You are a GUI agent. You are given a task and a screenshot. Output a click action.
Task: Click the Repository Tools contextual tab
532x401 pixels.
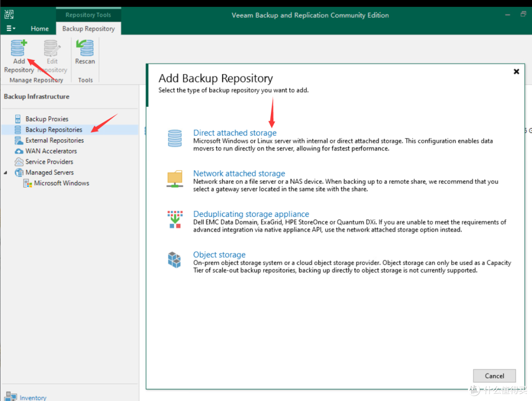88,15
